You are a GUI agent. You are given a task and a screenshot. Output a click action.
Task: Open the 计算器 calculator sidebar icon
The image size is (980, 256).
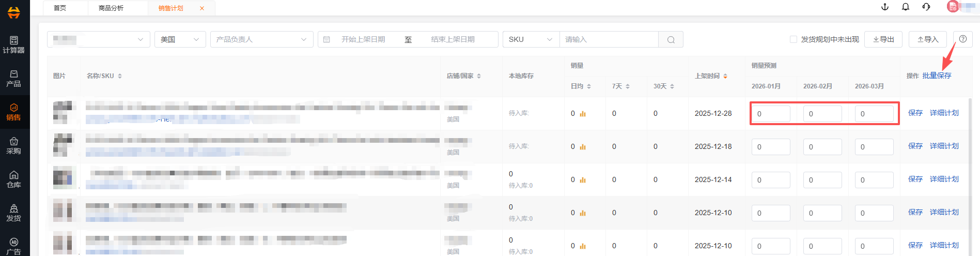[14, 44]
